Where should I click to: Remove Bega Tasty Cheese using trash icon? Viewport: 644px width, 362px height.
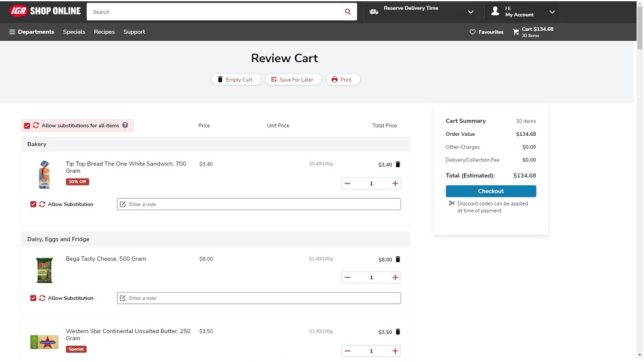[397, 260]
